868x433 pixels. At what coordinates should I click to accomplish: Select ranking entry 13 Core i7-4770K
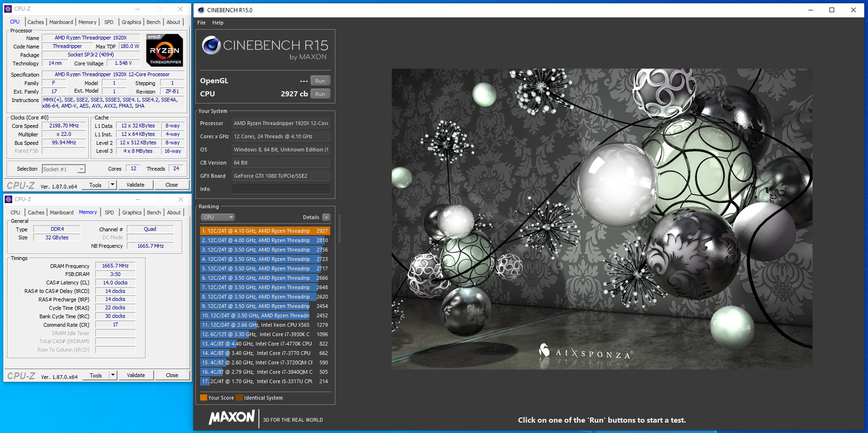tap(265, 344)
